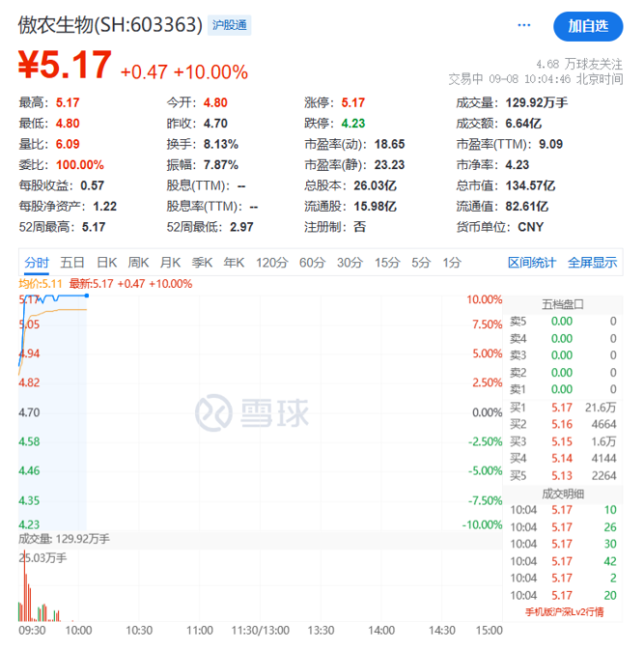Click the 4.68 万球友关注 followers text
This screenshot has height=650, width=644.
pyautogui.click(x=579, y=65)
